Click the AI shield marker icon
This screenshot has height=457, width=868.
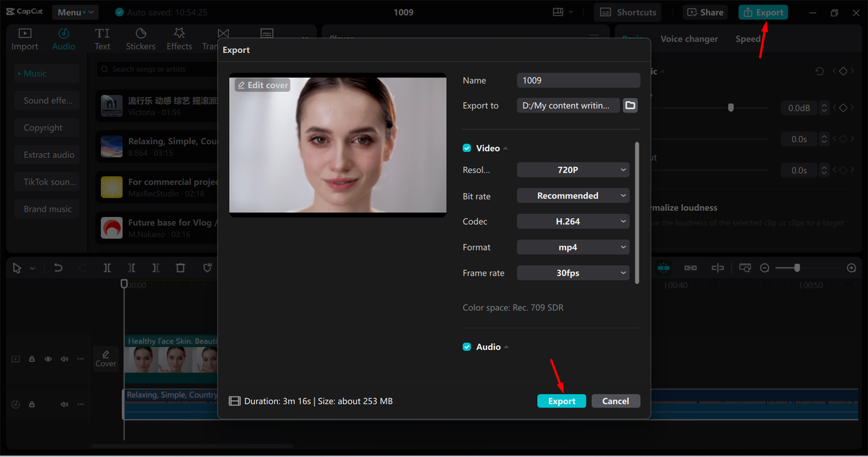208,268
